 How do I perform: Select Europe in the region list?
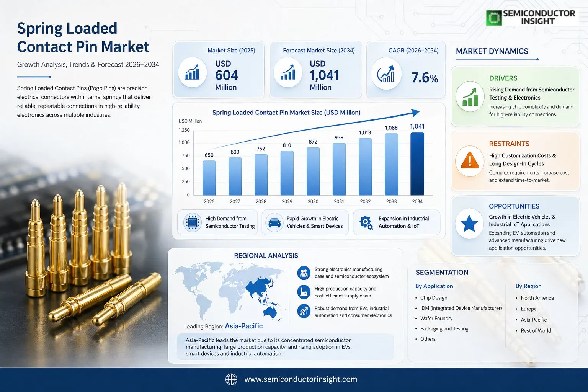click(529, 309)
